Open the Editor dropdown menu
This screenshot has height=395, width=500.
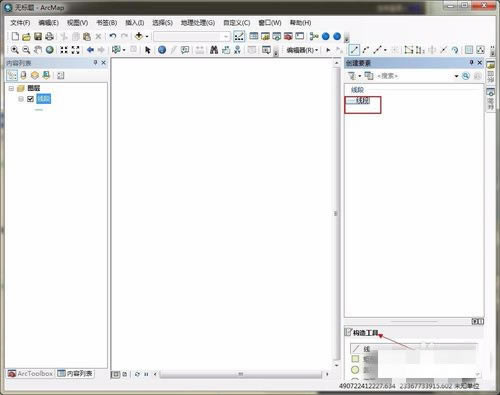(x=302, y=50)
